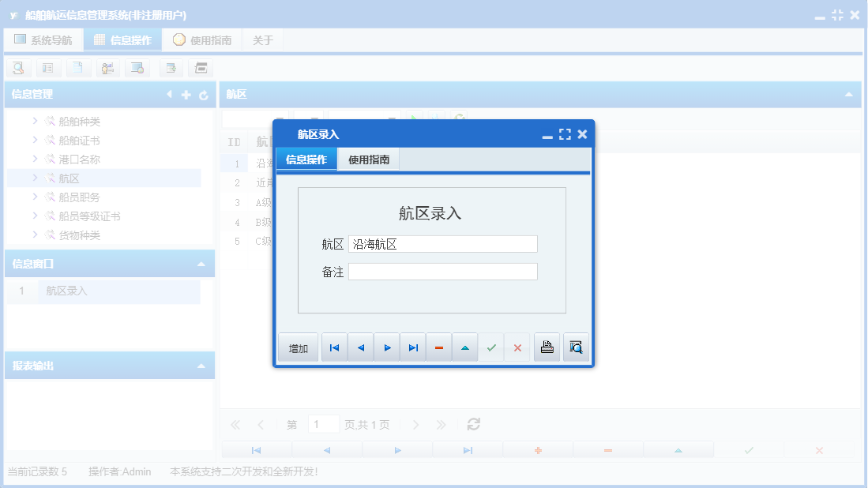
Task: Select the new document icon on the toolbar
Action: tap(77, 68)
